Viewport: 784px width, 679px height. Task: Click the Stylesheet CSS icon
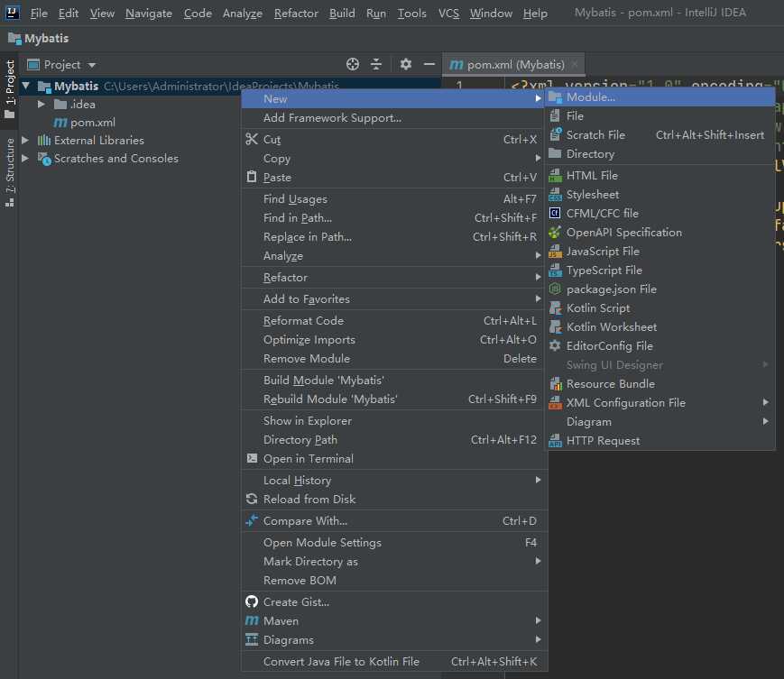pyautogui.click(x=555, y=195)
